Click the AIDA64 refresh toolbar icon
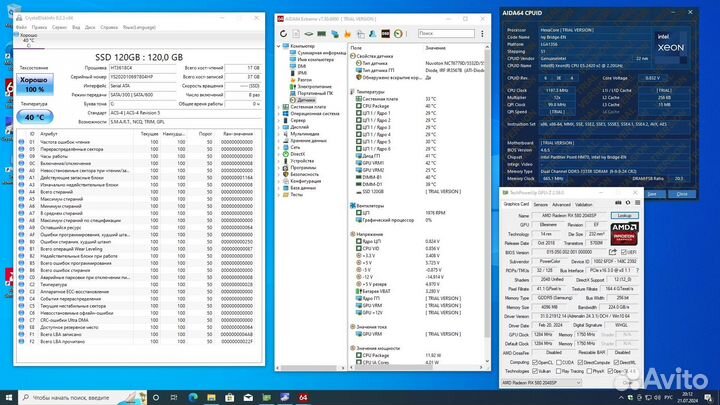 click(283, 34)
